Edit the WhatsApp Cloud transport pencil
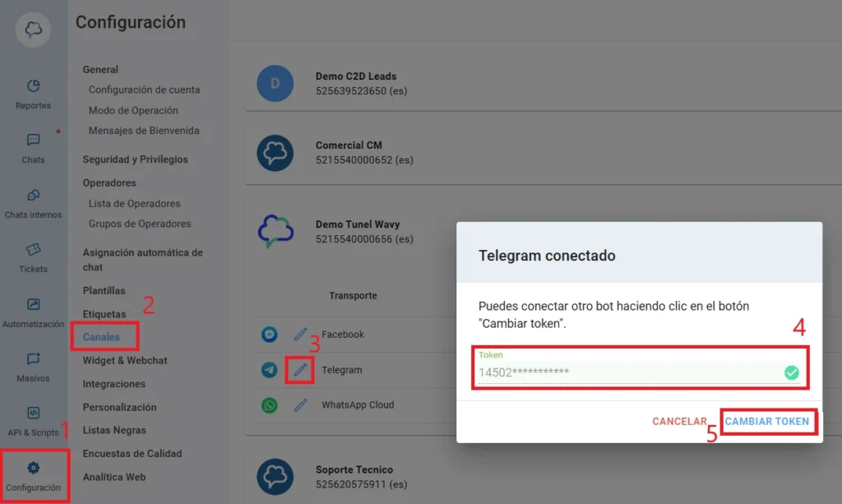842x504 pixels. (300, 405)
